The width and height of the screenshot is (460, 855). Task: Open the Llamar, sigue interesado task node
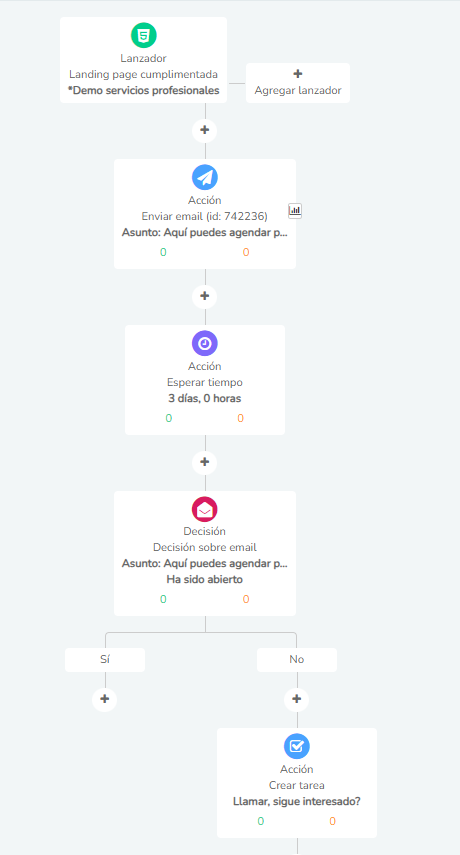(x=296, y=782)
